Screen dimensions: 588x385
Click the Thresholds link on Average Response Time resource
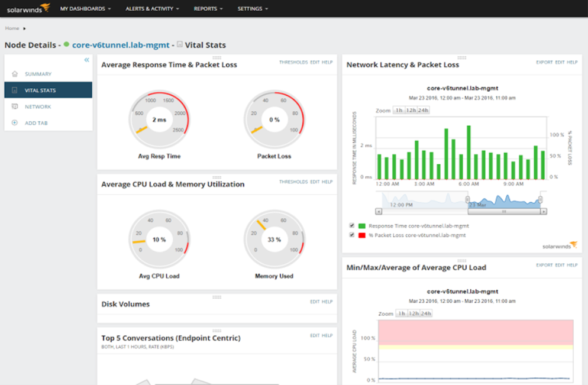tap(293, 62)
